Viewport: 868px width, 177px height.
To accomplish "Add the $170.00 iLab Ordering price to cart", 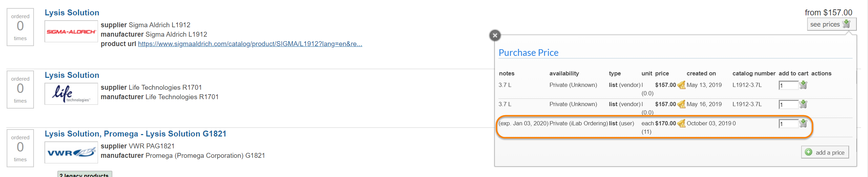I will (803, 123).
